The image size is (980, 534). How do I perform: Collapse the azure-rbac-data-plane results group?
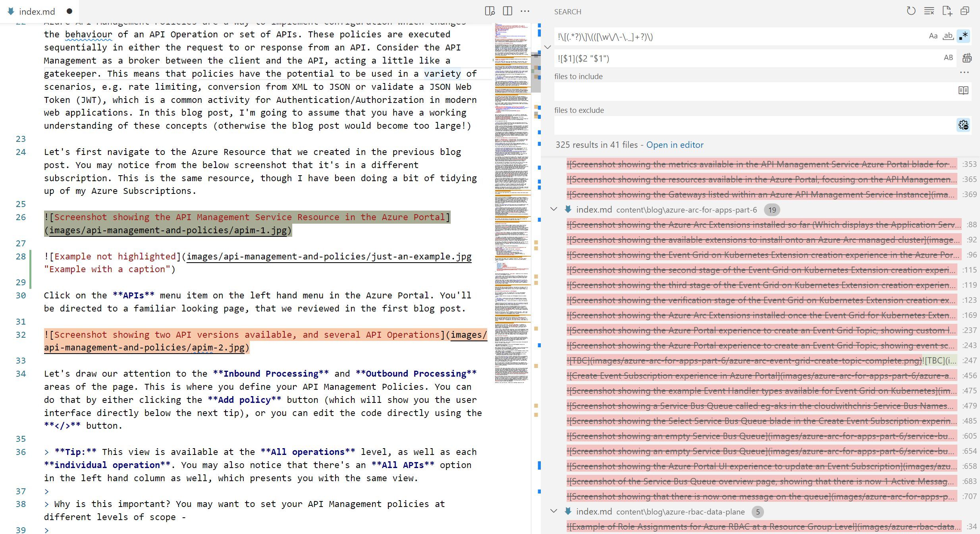click(554, 512)
